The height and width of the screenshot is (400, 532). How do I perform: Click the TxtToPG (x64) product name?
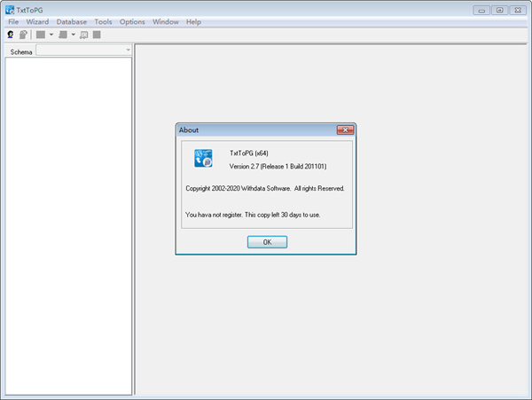(x=249, y=153)
